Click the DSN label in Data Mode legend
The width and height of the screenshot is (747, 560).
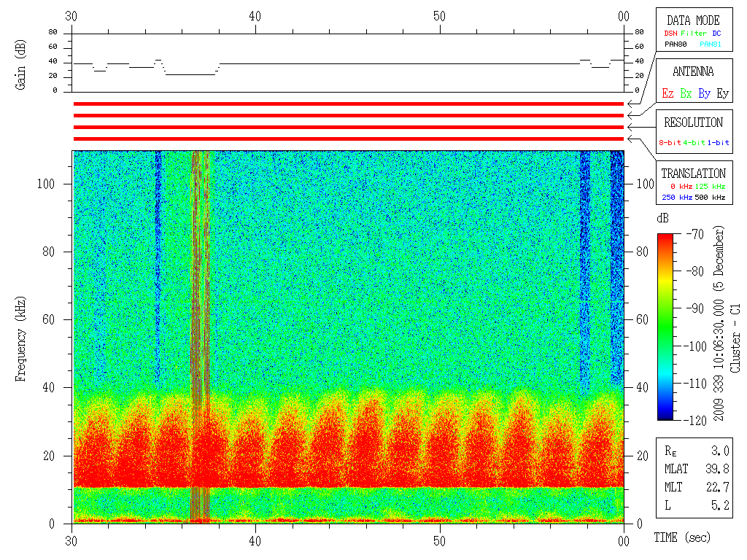670,33
